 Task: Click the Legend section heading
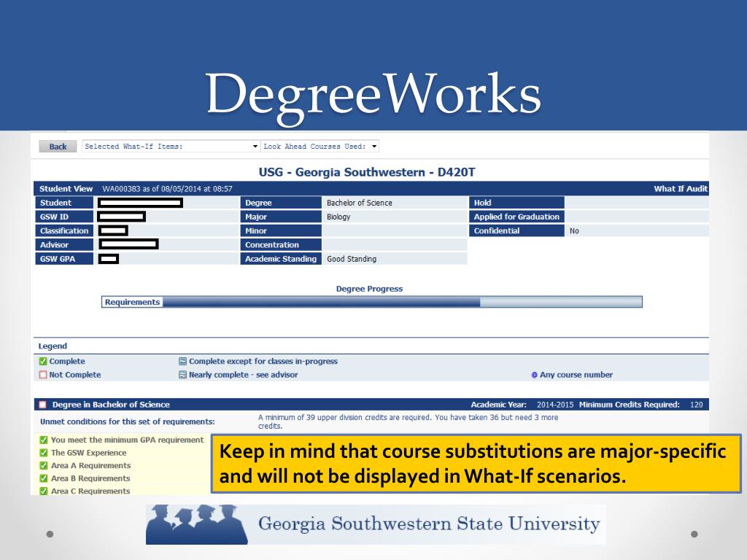(53, 346)
